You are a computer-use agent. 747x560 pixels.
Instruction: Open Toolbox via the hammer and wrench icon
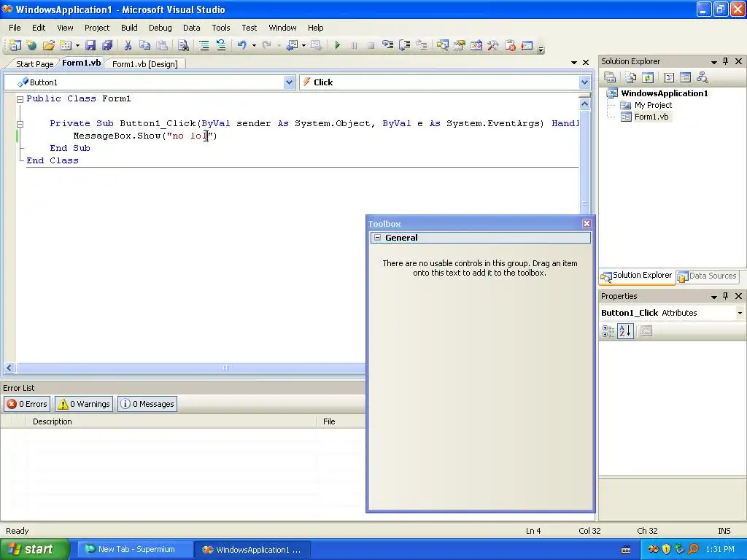click(x=492, y=45)
